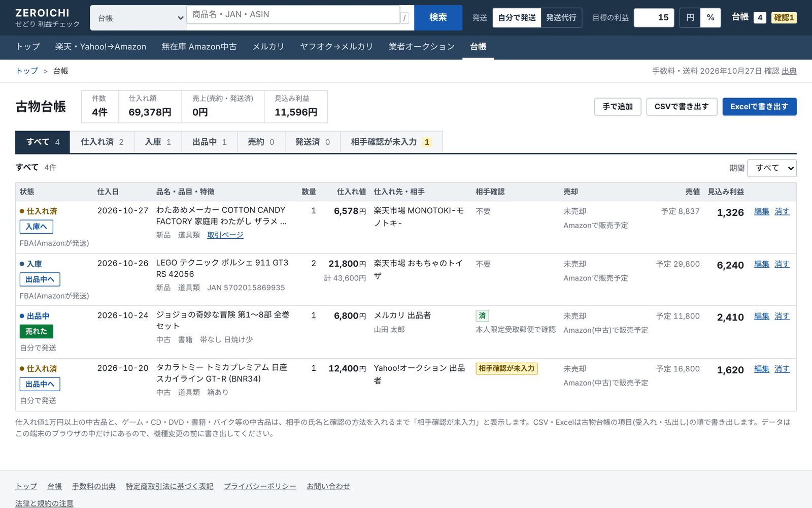Click 消す link in ジョジョ row
This screenshot has height=508, width=812.
(x=782, y=316)
